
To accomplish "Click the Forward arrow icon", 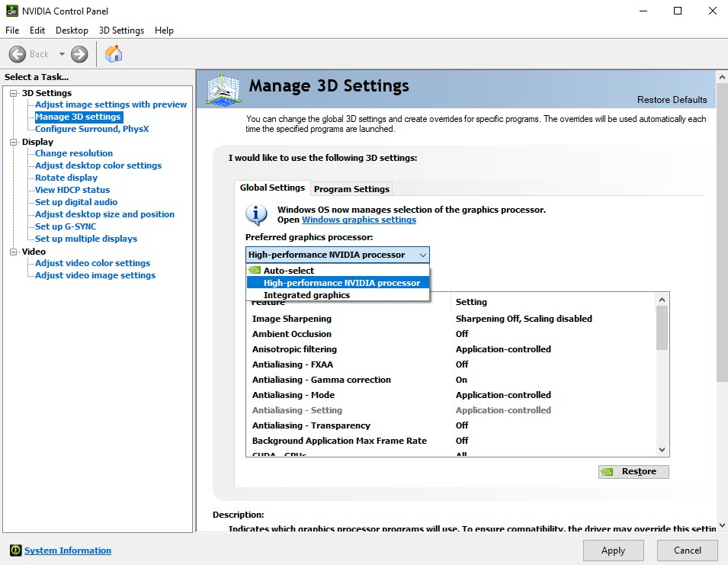I will (79, 54).
